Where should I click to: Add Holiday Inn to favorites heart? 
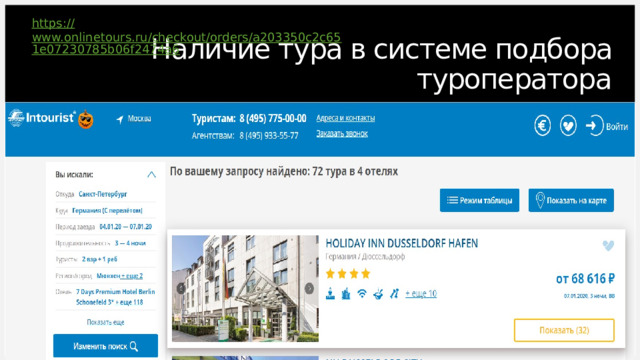point(608,245)
